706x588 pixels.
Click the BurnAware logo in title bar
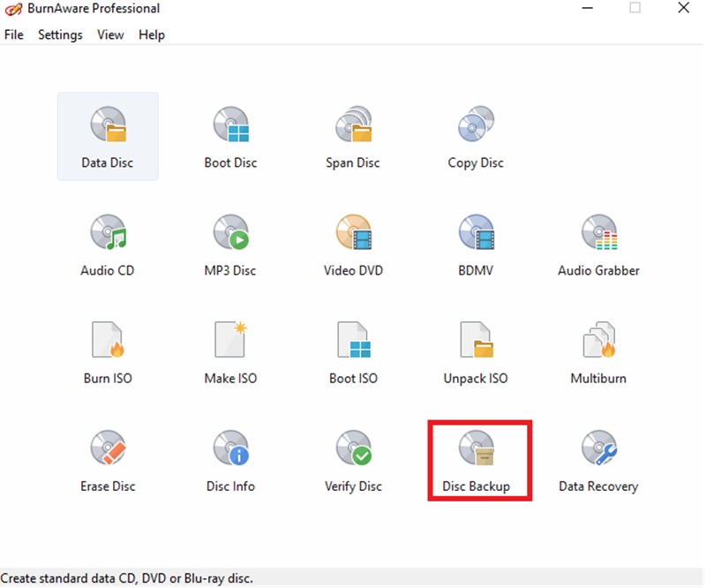click(x=13, y=9)
